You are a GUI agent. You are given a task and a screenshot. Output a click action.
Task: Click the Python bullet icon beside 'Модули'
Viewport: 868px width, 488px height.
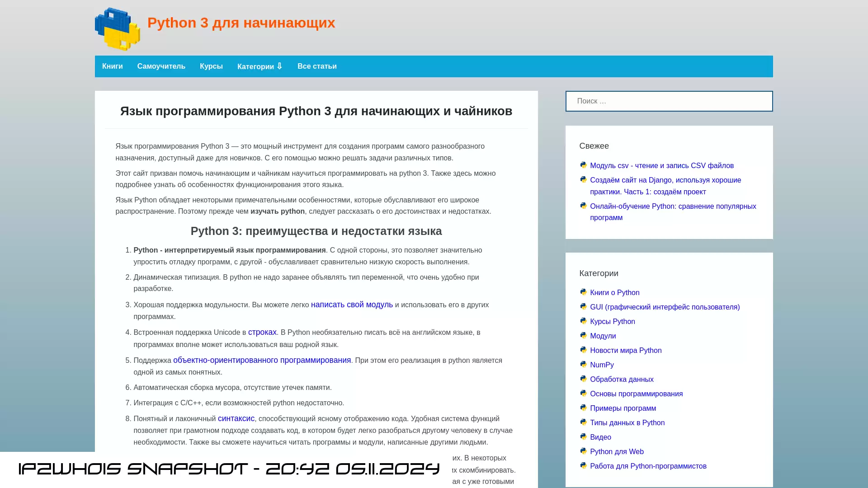pyautogui.click(x=583, y=335)
